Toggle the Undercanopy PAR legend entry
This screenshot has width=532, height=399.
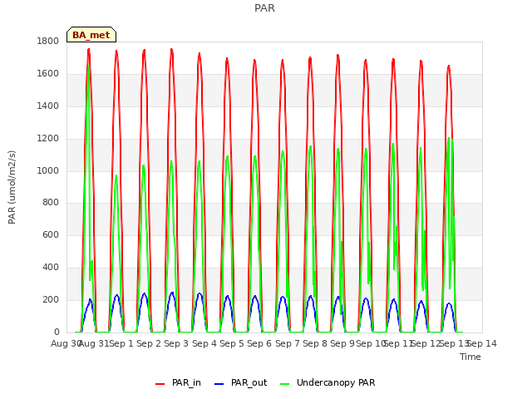[328, 382]
